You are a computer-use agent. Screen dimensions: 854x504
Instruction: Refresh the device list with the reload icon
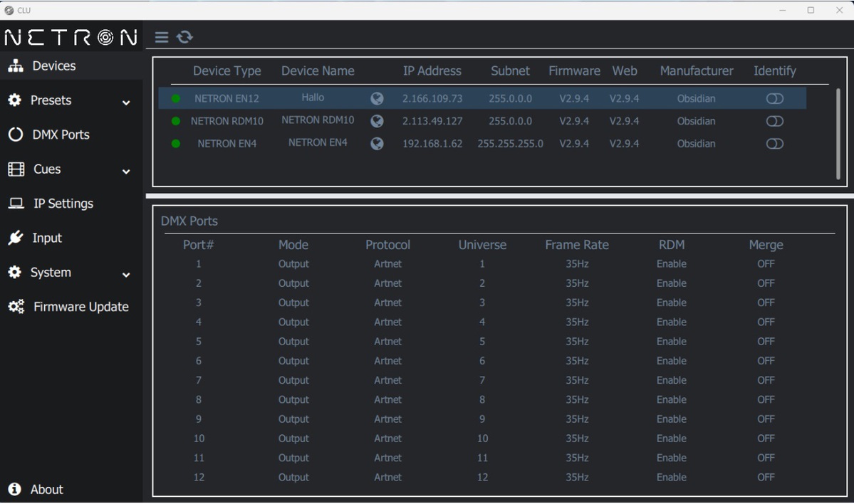click(x=184, y=37)
